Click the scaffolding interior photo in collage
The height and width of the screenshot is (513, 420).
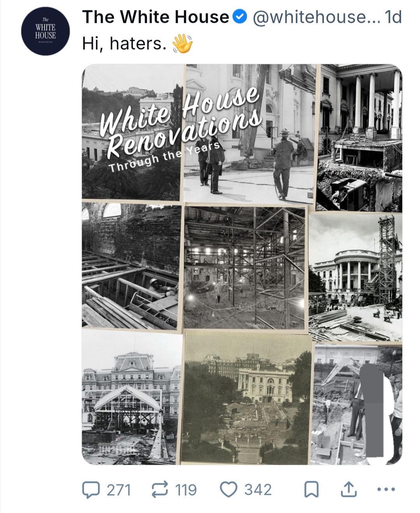click(x=244, y=268)
